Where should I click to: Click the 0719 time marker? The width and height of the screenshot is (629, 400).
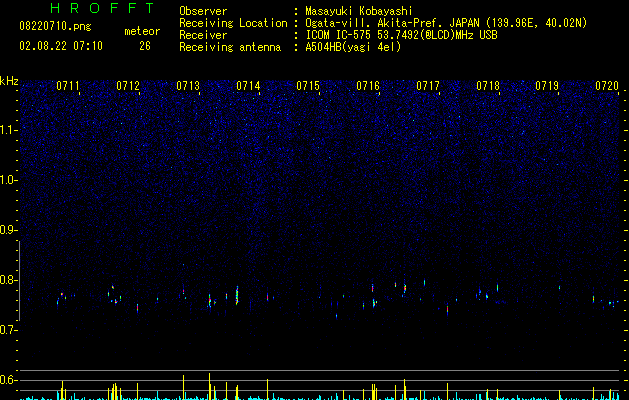pyautogui.click(x=547, y=86)
